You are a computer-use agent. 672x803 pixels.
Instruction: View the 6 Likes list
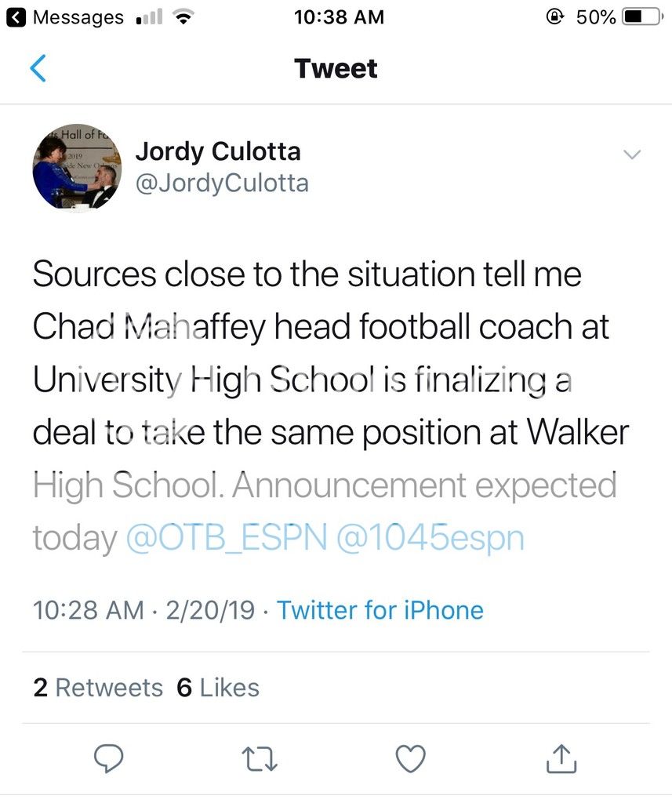tap(218, 688)
